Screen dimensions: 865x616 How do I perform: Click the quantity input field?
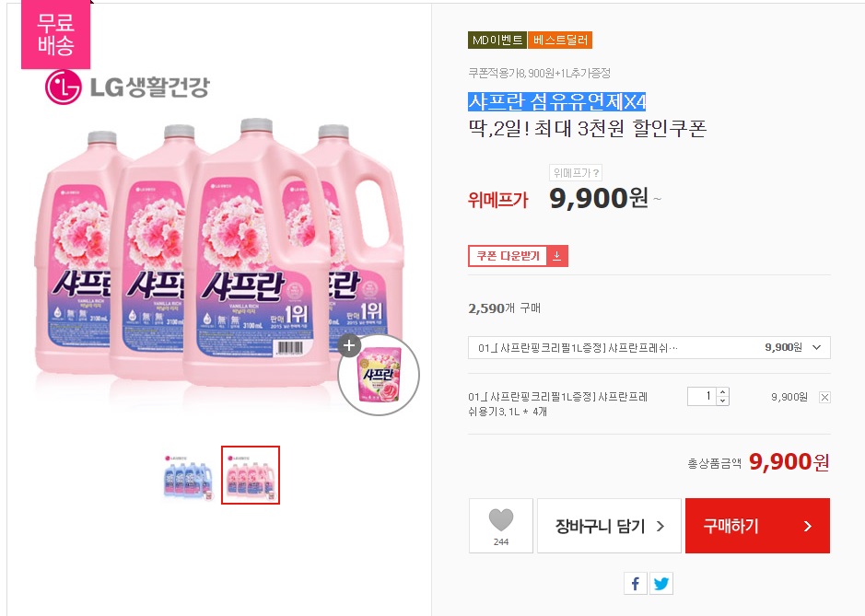tap(702, 396)
